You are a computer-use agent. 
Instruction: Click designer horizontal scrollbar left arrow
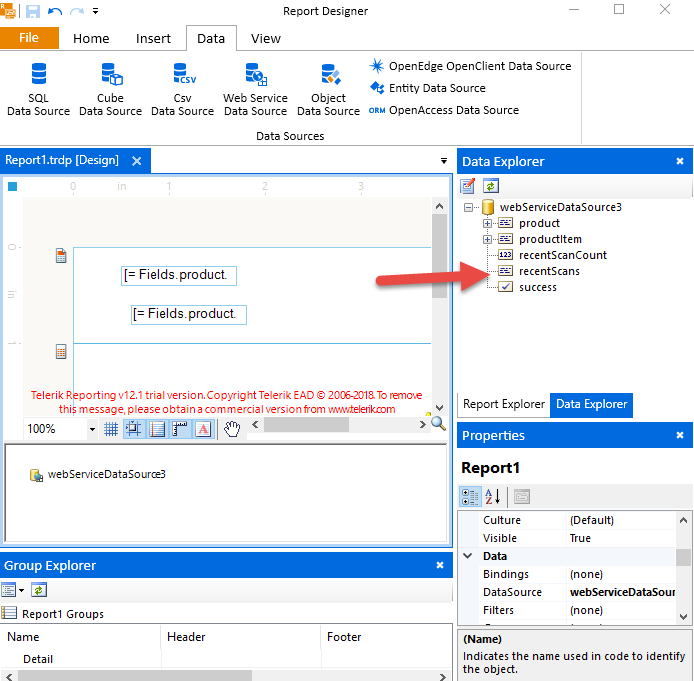coord(255,425)
